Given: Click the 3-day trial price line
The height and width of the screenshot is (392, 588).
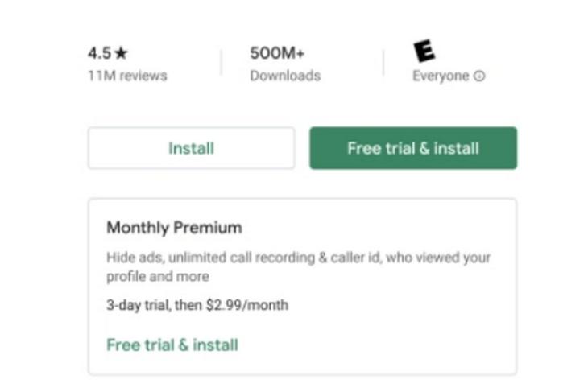Looking at the screenshot, I should 197,305.
